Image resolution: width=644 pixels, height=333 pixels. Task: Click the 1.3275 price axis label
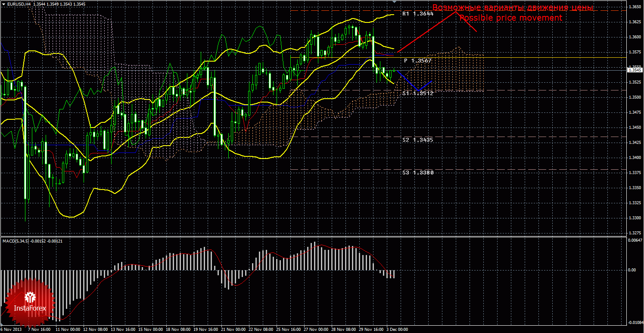pyautogui.click(x=634, y=233)
